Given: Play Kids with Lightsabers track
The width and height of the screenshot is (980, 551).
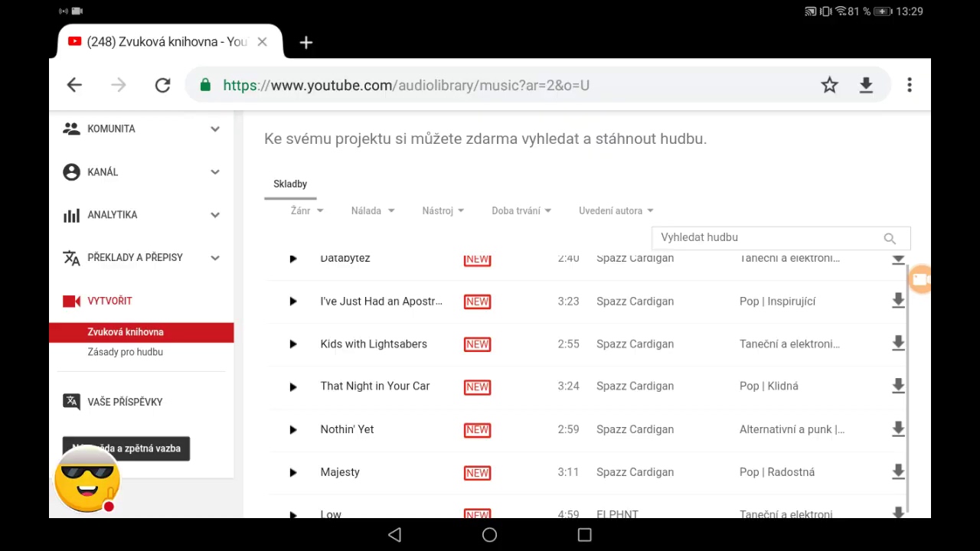Looking at the screenshot, I should click(x=292, y=344).
